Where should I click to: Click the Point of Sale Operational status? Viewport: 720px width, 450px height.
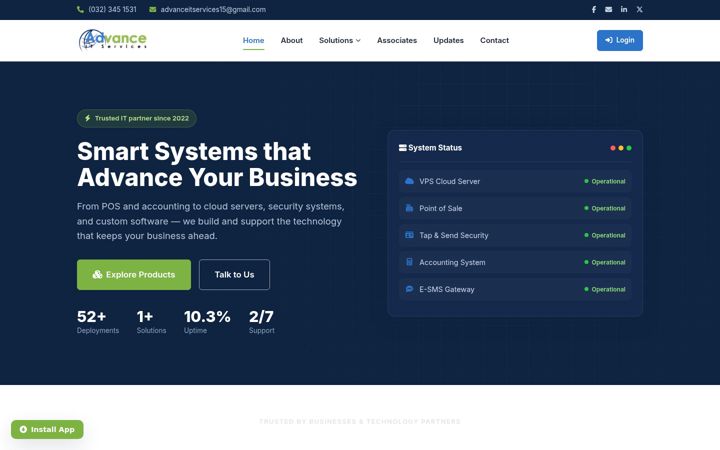pos(604,208)
